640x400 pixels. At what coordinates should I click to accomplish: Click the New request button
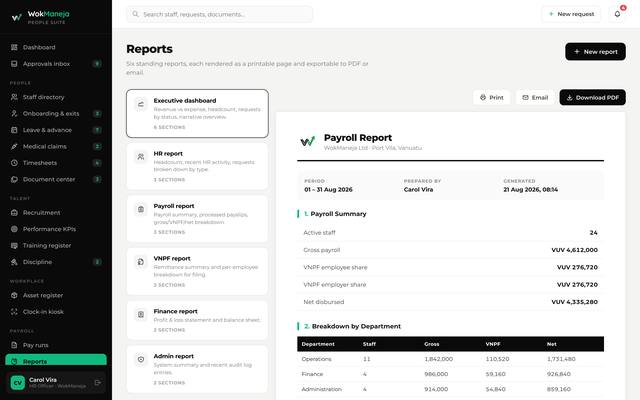(571, 14)
